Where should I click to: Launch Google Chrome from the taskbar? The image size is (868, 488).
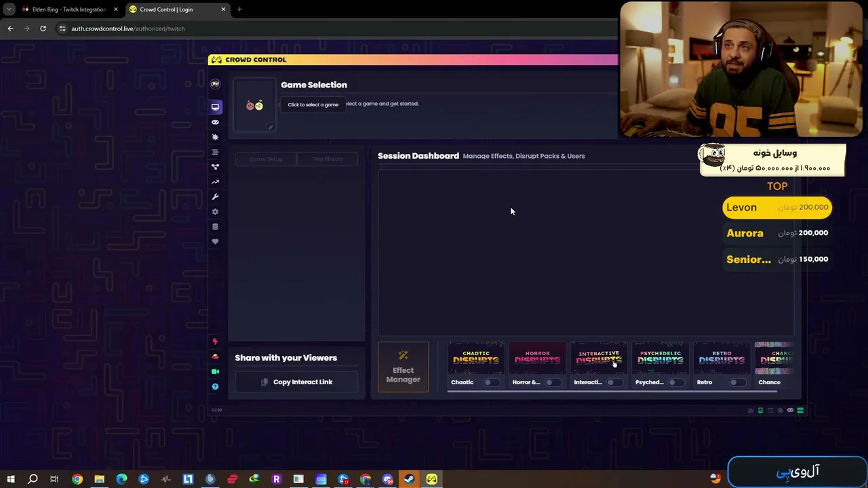(x=77, y=479)
